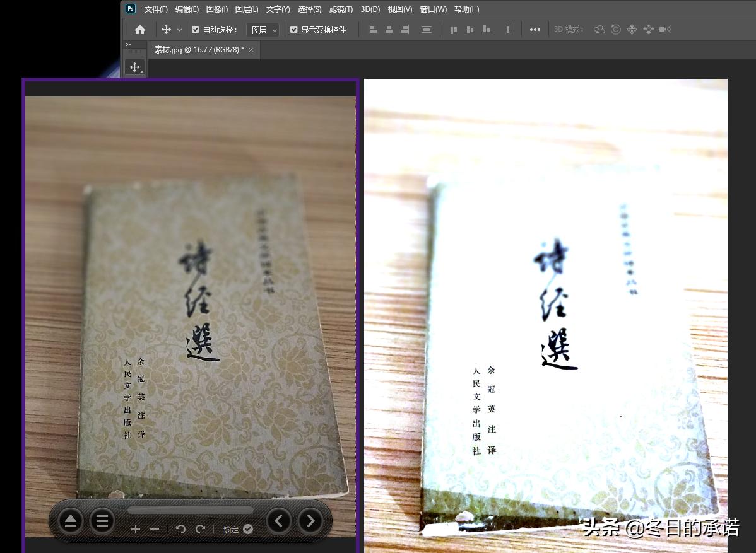Expand the extra options with ellipsis icon

click(535, 29)
